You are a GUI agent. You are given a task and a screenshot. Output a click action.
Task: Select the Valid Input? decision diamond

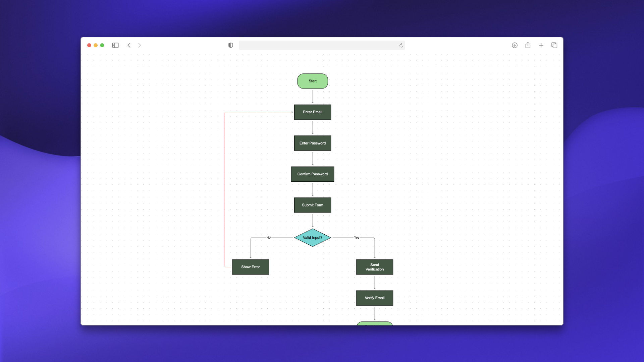312,238
